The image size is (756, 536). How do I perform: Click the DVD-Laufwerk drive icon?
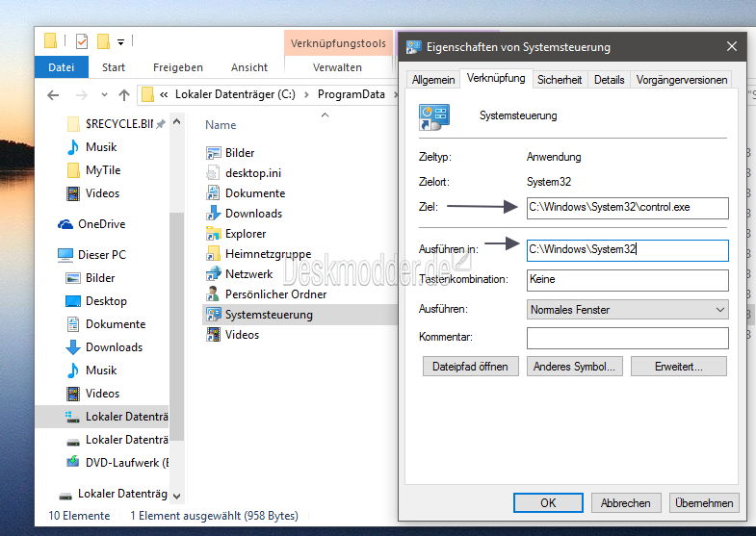point(73,463)
